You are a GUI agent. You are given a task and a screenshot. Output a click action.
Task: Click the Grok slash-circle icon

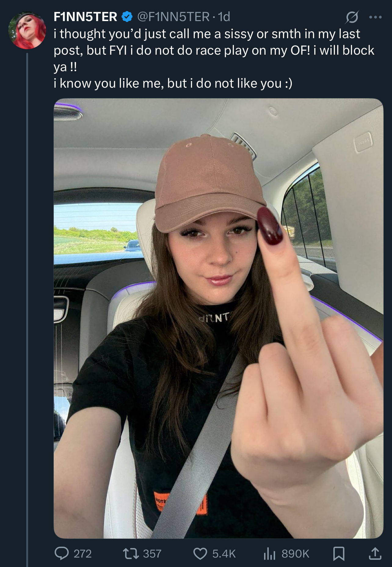352,17
